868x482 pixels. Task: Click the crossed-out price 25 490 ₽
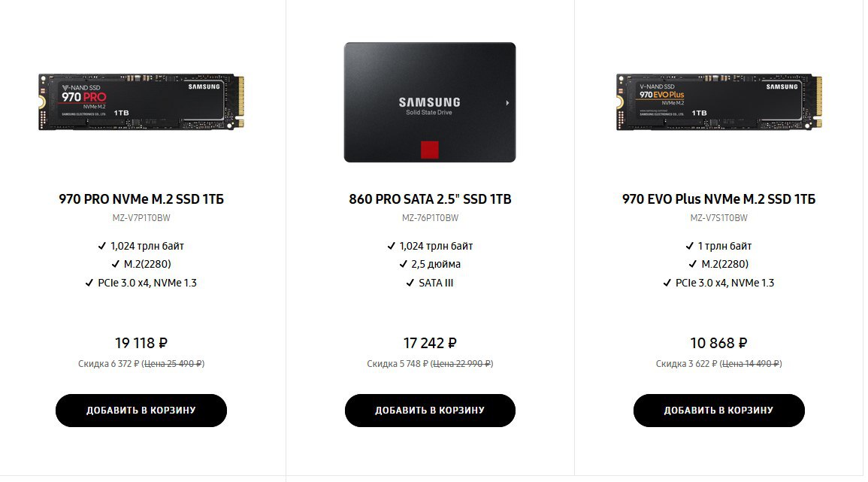[x=174, y=364]
